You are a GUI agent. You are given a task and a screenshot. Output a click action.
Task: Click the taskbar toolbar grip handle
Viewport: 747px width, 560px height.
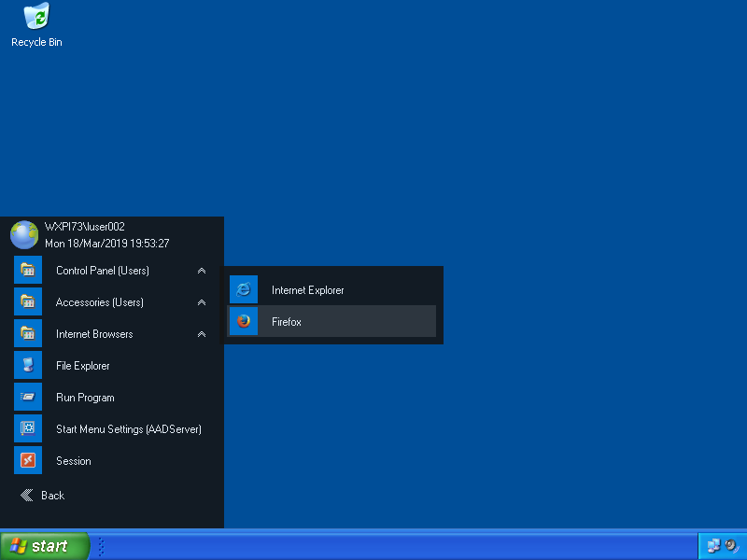point(101,547)
